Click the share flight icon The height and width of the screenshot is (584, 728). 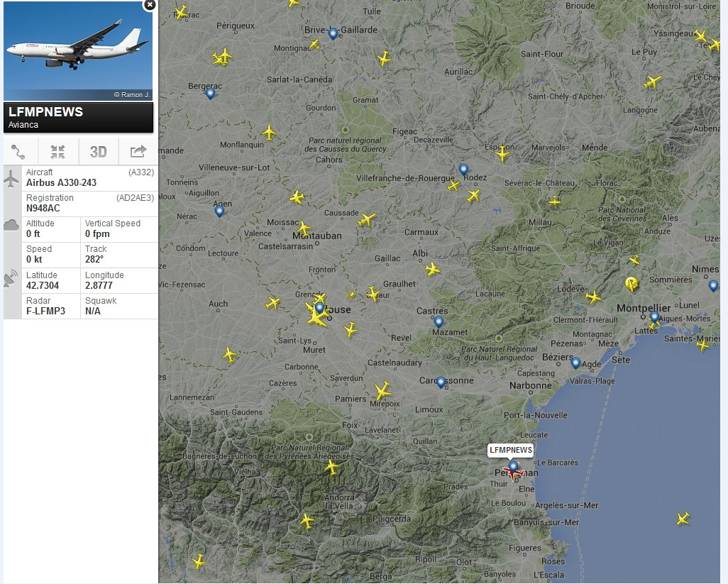pyautogui.click(x=138, y=151)
